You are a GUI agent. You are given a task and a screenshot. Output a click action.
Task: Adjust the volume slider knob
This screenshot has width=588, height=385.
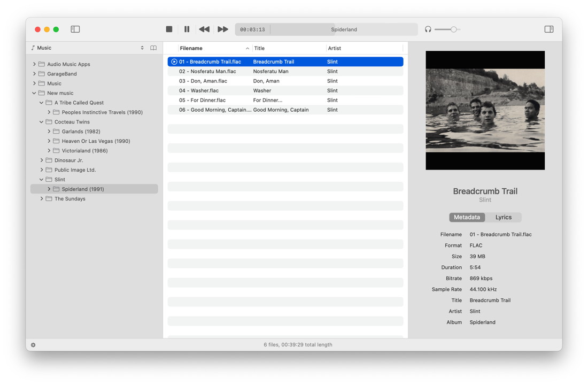[453, 29]
